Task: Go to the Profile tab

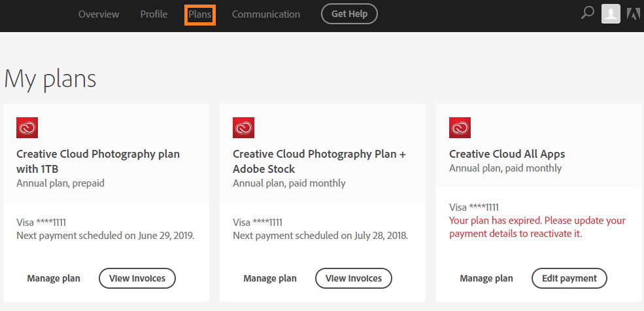Action: click(x=154, y=14)
